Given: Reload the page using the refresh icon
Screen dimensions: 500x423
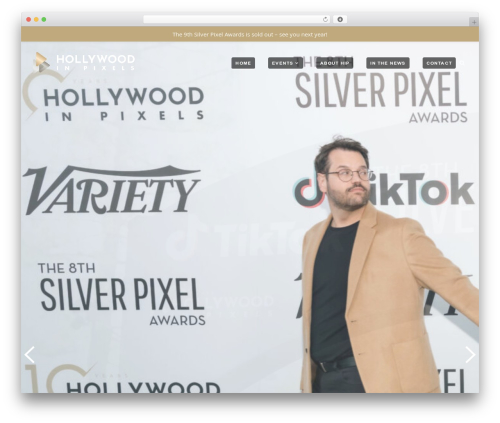Looking at the screenshot, I should click(325, 20).
